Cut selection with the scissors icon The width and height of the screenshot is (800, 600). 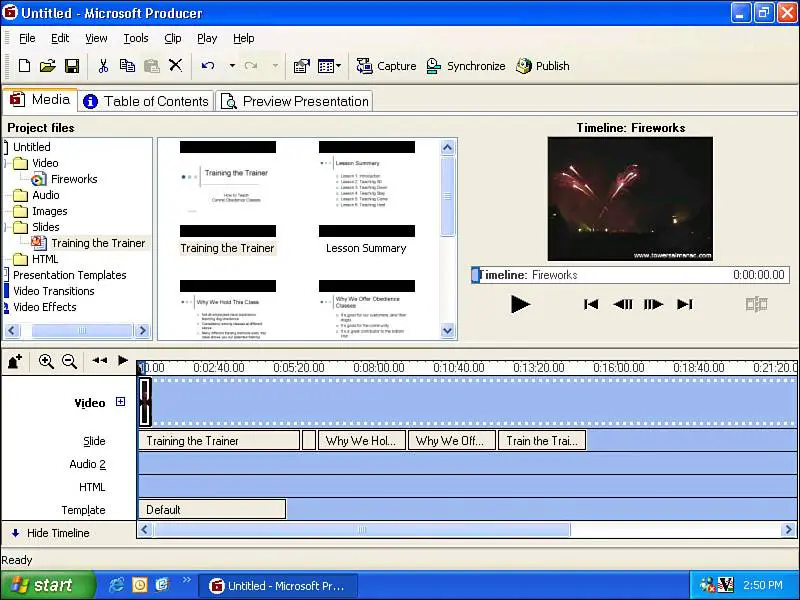104,66
